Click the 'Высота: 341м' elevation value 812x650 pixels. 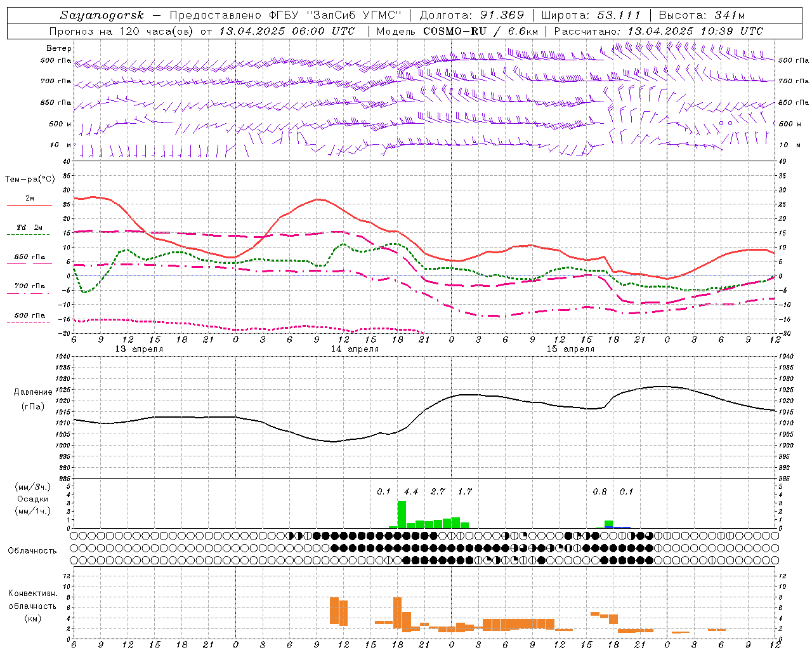click(x=702, y=15)
